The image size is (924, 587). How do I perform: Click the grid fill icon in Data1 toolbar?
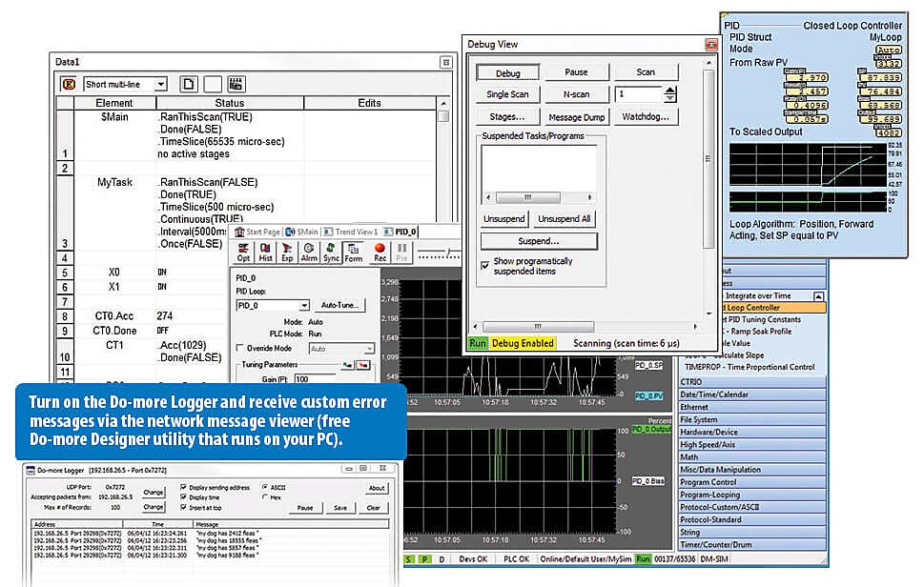pos(236,84)
